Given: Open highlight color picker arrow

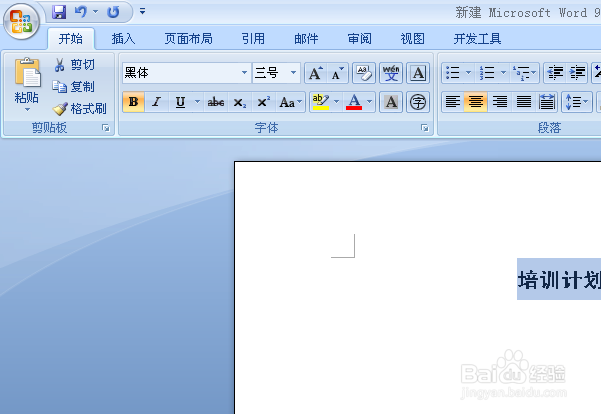Looking at the screenshot, I should 337,102.
